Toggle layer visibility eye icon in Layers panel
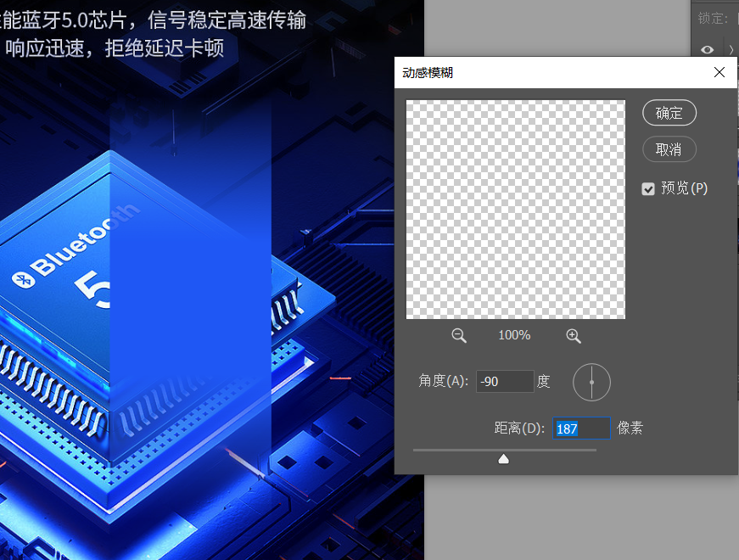 click(707, 49)
